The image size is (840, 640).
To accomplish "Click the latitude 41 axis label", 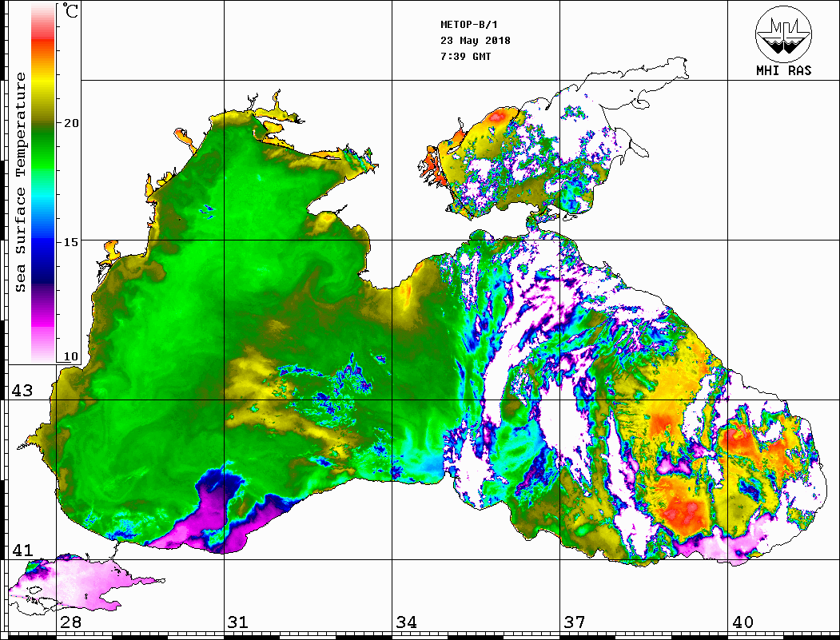I will [x=22, y=551].
